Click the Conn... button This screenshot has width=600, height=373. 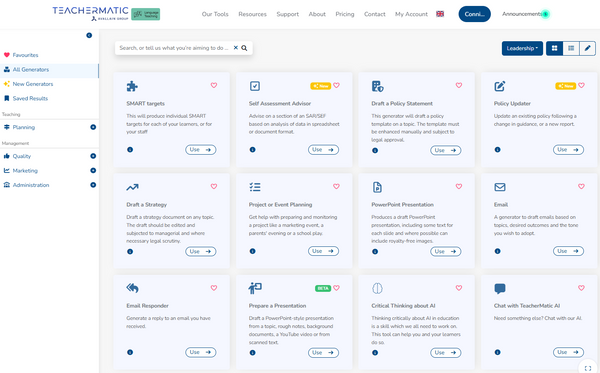coord(474,14)
